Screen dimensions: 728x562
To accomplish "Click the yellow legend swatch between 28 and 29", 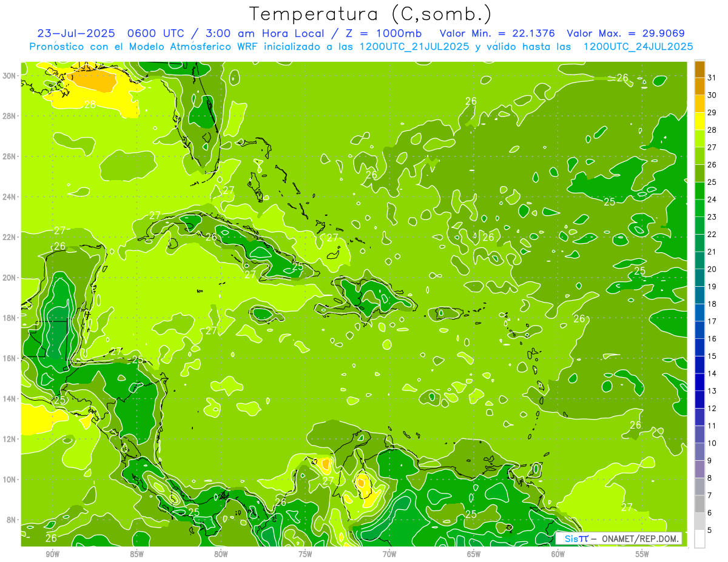I will [699, 121].
